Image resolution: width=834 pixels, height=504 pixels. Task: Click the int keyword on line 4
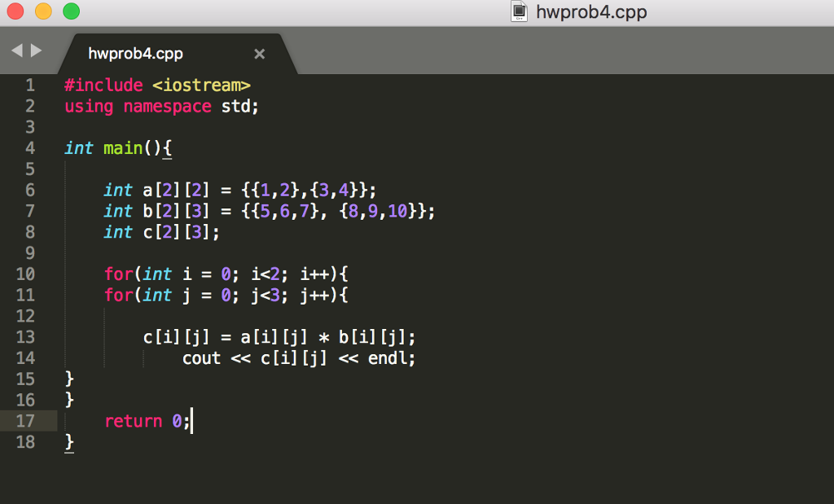pyautogui.click(x=79, y=148)
